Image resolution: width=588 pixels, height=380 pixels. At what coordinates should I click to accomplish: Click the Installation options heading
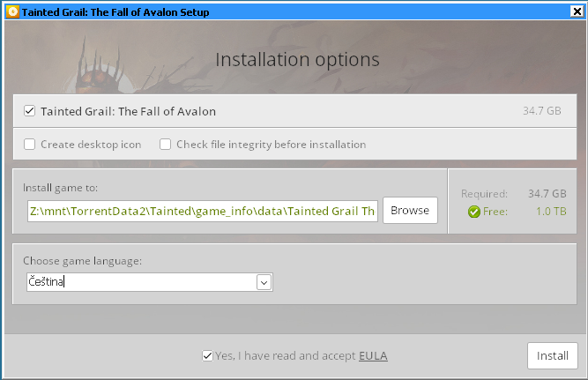coord(297,60)
